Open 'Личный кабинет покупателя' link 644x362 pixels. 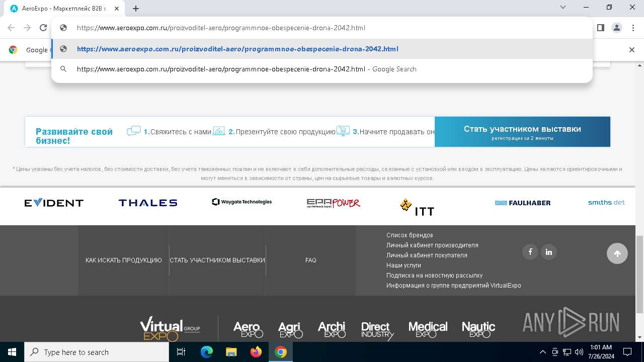tap(427, 255)
